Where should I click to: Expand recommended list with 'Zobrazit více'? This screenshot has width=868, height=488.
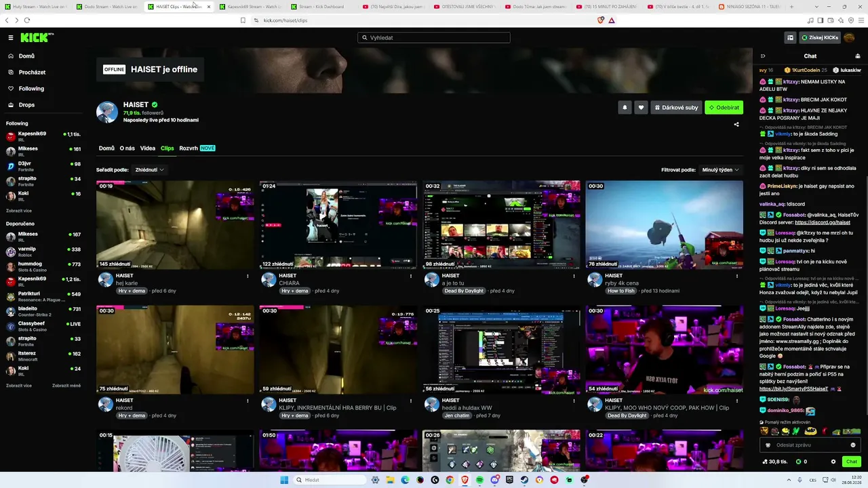coord(19,386)
